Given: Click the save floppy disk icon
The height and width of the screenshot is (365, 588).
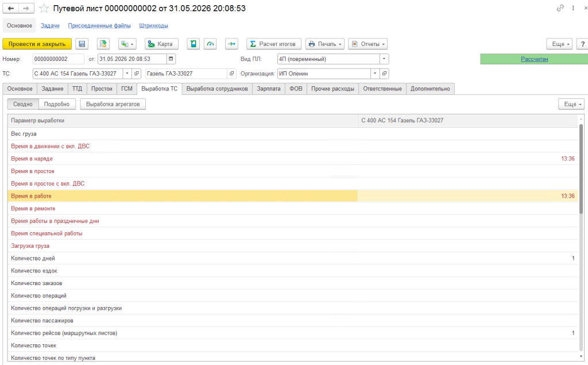Looking at the screenshot, I should [x=82, y=44].
